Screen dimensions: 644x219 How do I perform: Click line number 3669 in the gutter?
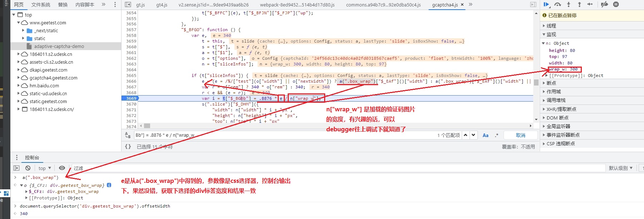(131, 98)
